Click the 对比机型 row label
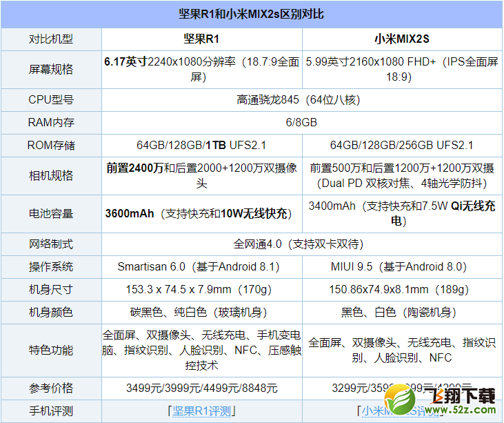The image size is (504, 423). 51,39
